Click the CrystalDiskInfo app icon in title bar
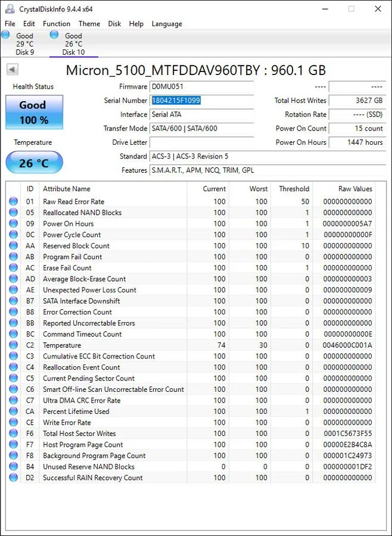The image size is (392, 536). tap(10, 9)
